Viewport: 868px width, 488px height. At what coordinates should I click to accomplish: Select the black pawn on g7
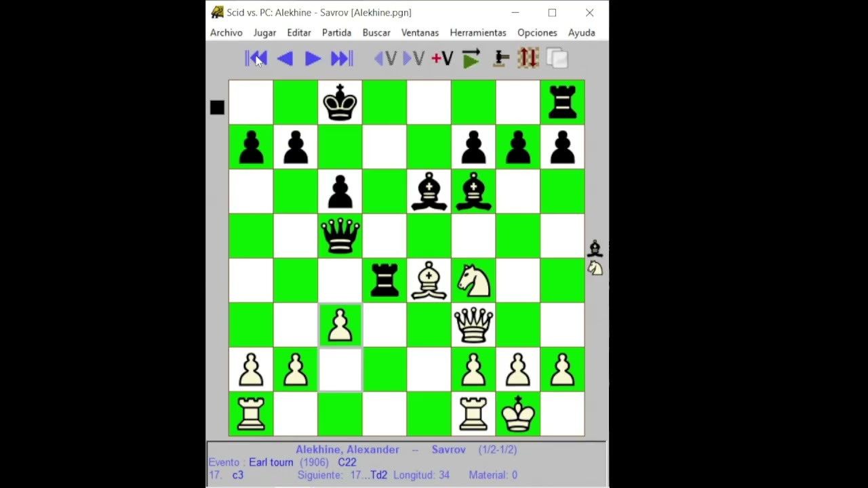click(x=518, y=147)
